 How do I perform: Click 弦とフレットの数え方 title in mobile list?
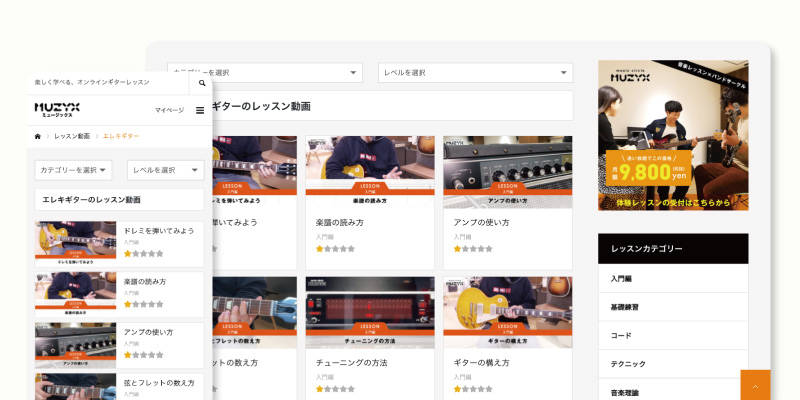pos(159,383)
